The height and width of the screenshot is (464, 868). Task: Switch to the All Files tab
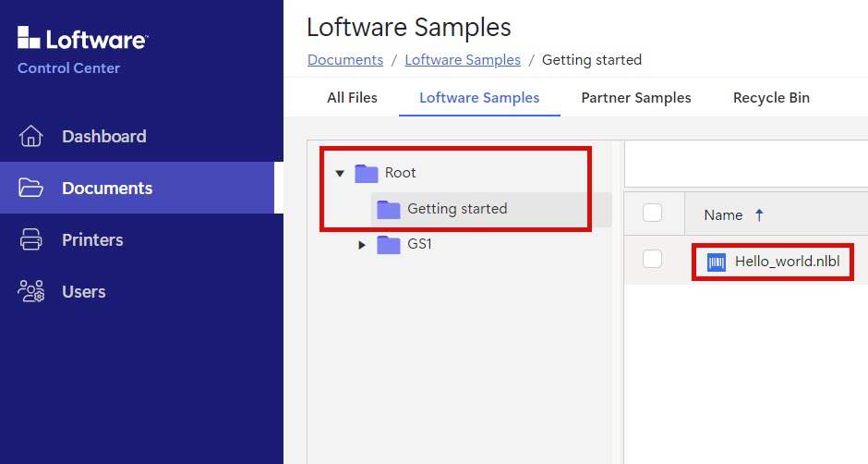(x=352, y=97)
